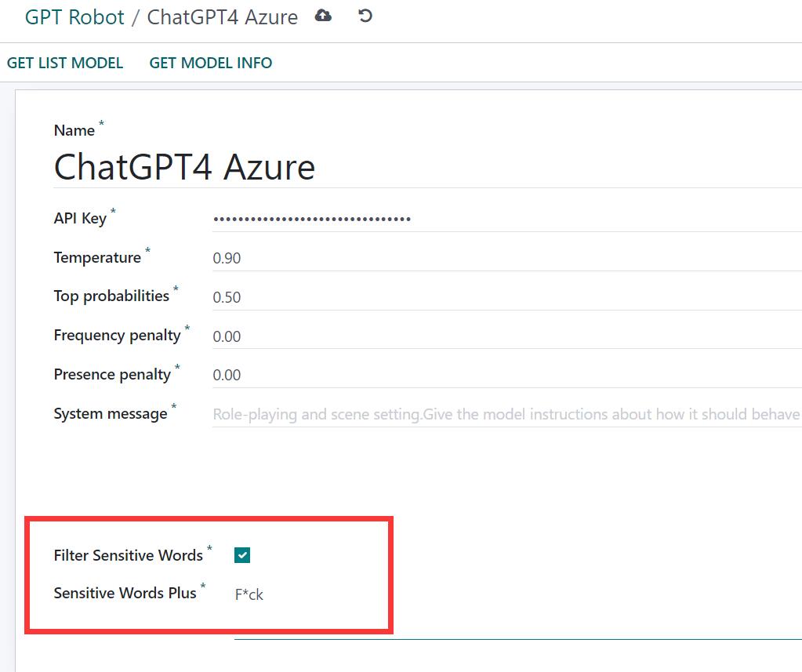
Task: Click the Sensitive Words Plus label
Action: click(x=125, y=594)
